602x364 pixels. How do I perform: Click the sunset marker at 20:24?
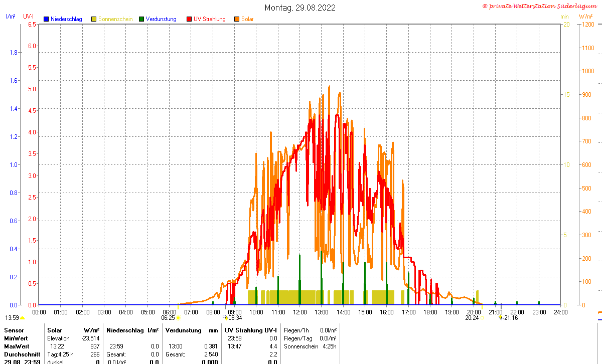coord(482,318)
